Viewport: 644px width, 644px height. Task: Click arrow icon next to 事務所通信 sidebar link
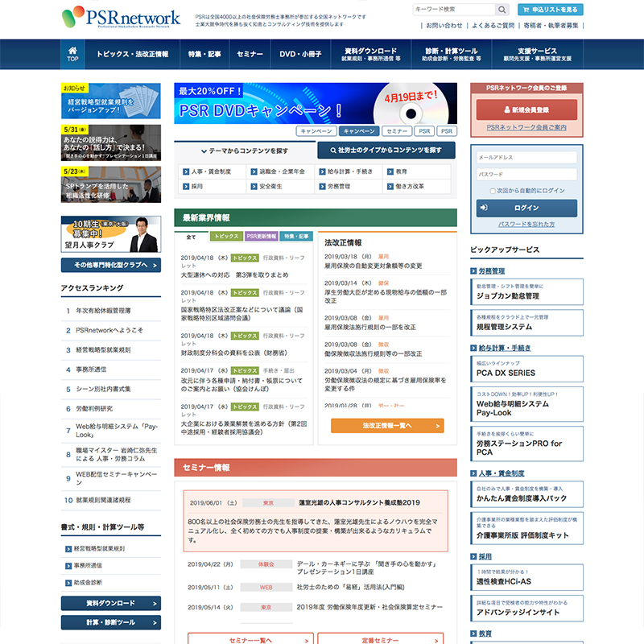(x=68, y=566)
